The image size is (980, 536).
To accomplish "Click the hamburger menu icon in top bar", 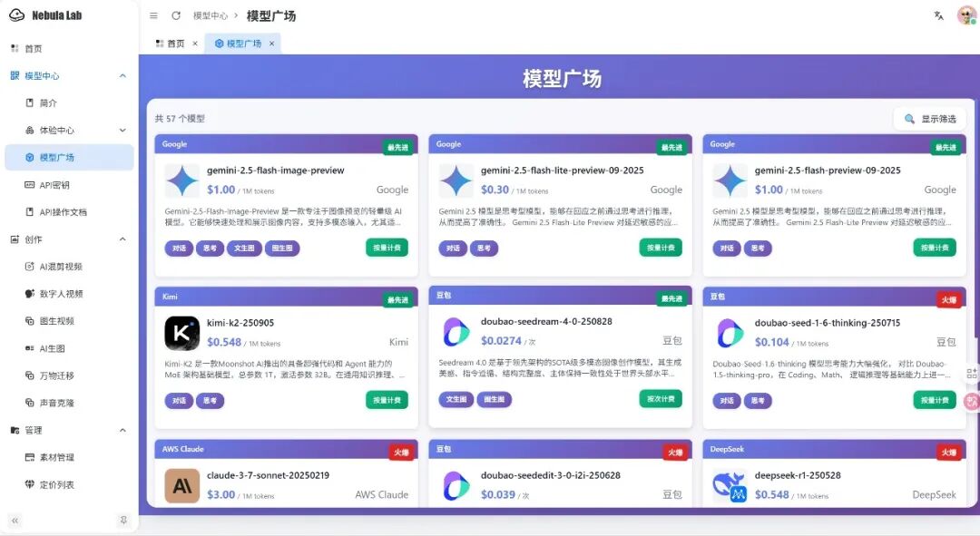I will point(153,15).
